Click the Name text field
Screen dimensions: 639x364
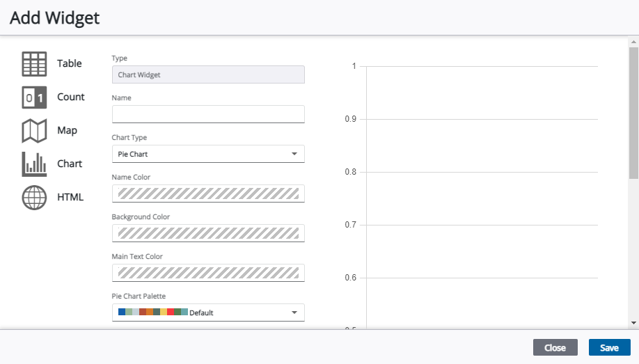(207, 114)
